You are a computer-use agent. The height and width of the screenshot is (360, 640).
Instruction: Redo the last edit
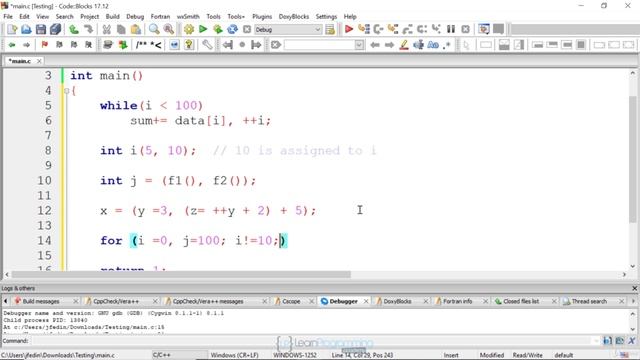point(88,29)
